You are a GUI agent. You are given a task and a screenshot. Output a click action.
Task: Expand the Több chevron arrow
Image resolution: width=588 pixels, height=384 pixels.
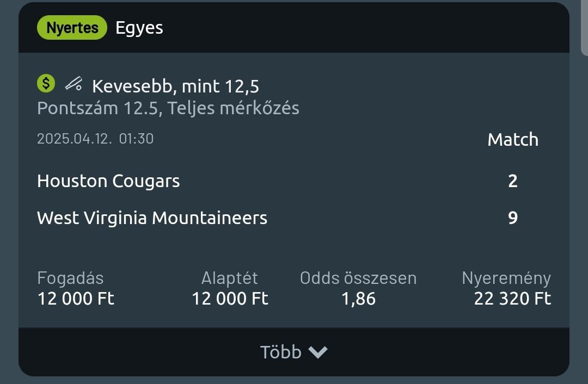(x=318, y=352)
